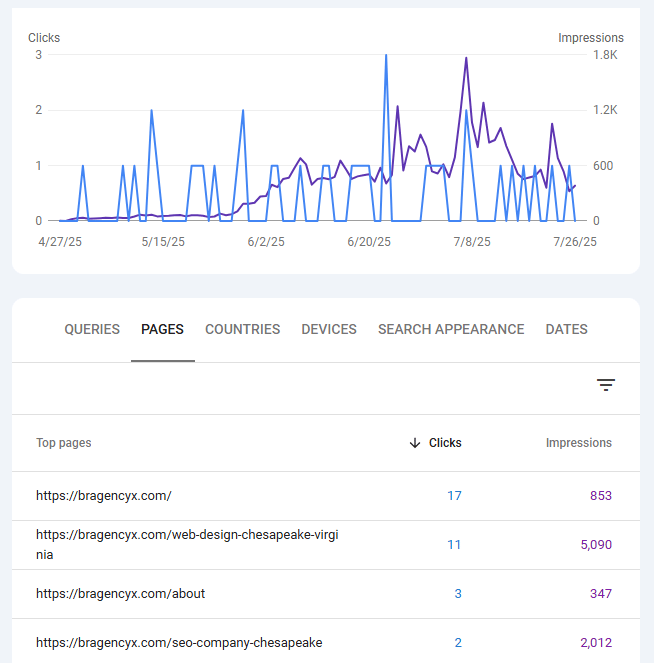
Task: Switch to the Dates tab
Action: pyautogui.click(x=566, y=329)
